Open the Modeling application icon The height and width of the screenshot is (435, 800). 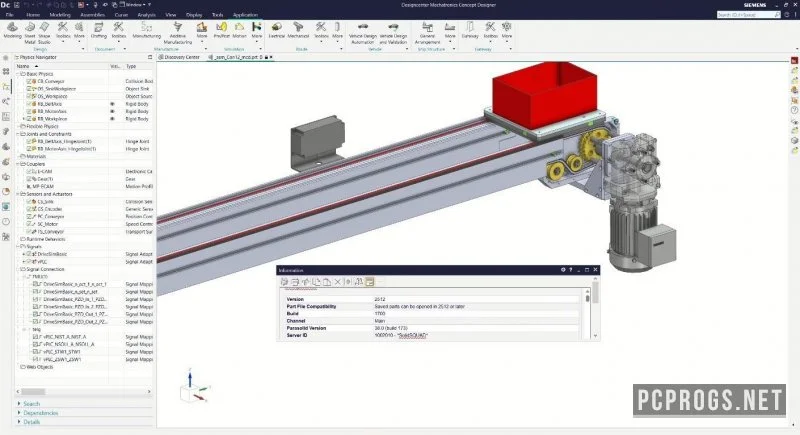[x=12, y=30]
